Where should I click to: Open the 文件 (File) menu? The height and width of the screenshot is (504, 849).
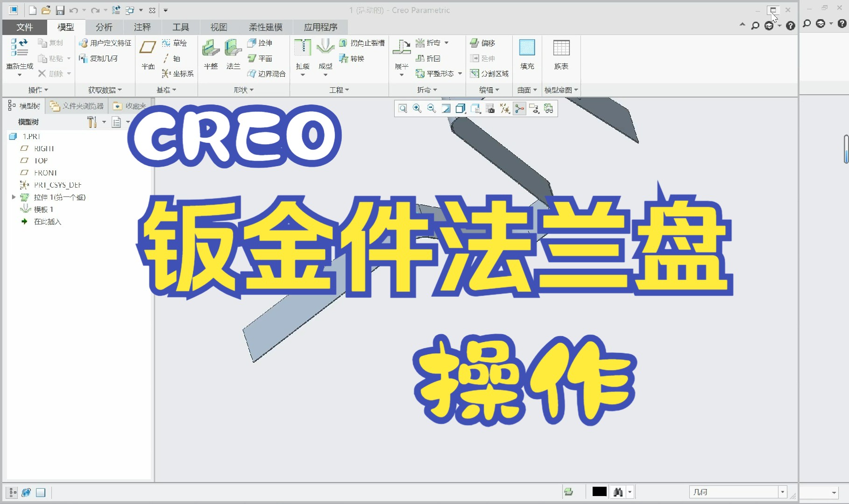(x=24, y=27)
